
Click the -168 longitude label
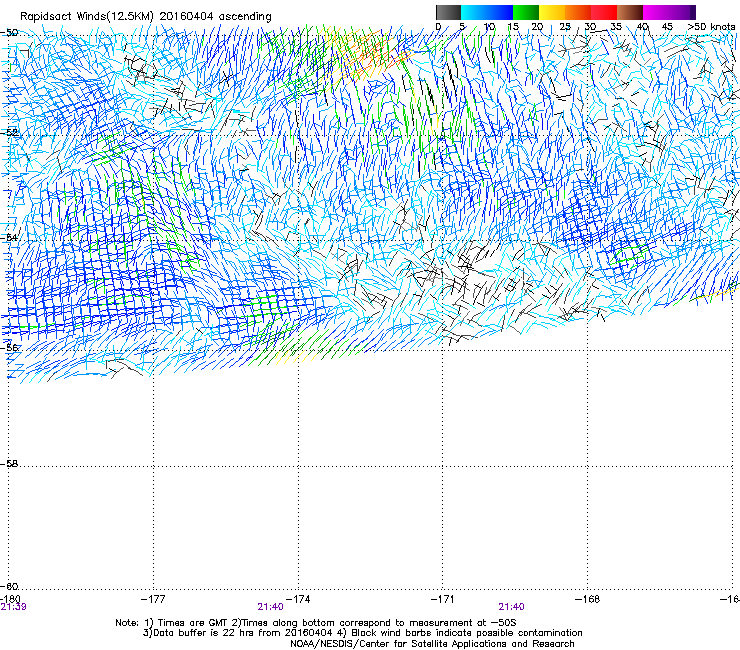(588, 599)
